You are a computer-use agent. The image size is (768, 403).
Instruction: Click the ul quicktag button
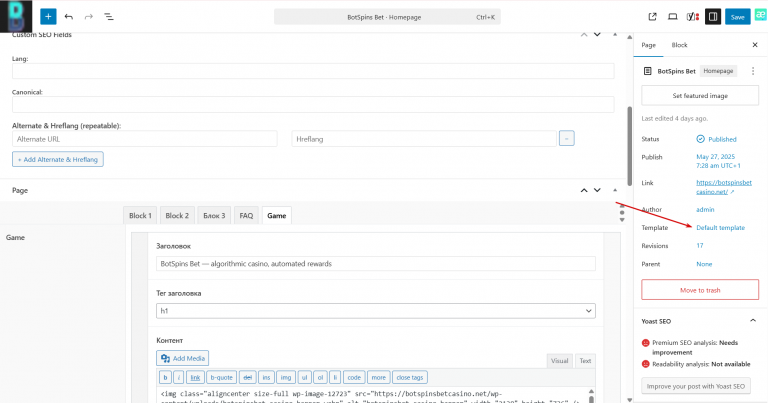click(304, 378)
